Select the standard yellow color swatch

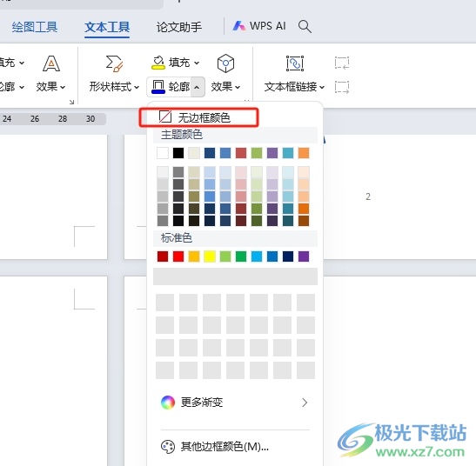(210, 256)
